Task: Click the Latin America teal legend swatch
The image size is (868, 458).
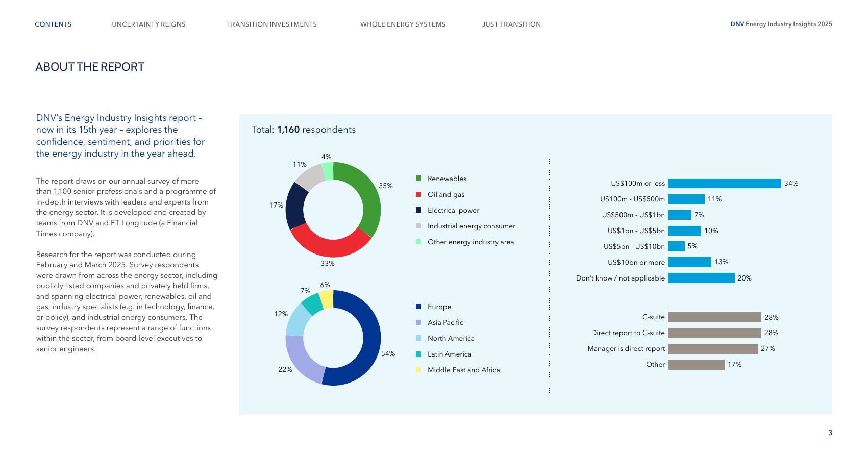Action: coord(418,354)
